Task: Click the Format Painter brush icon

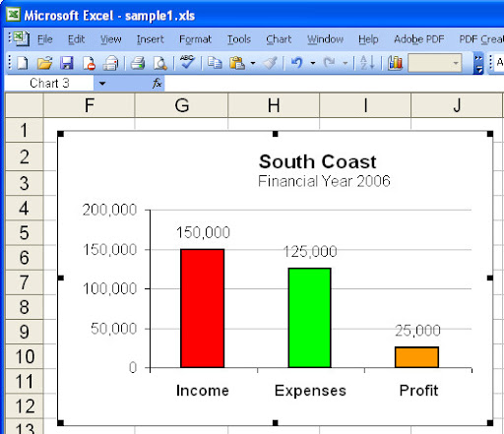Action: (271, 63)
